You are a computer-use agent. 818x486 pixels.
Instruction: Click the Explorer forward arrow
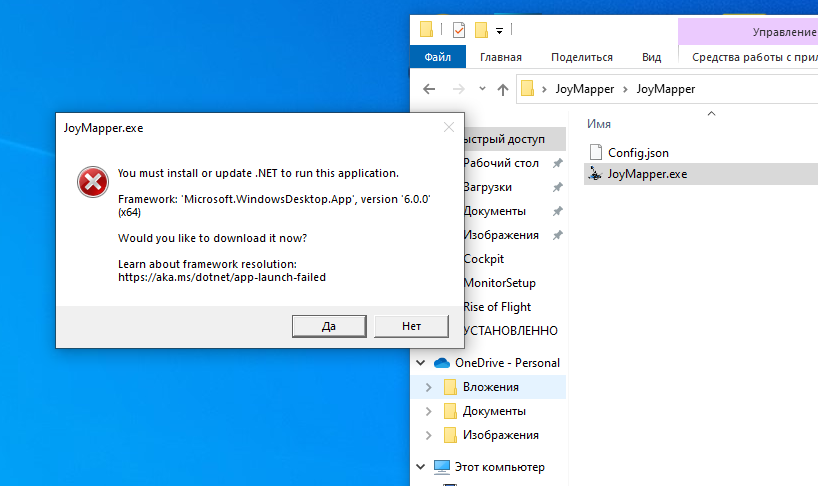(459, 89)
